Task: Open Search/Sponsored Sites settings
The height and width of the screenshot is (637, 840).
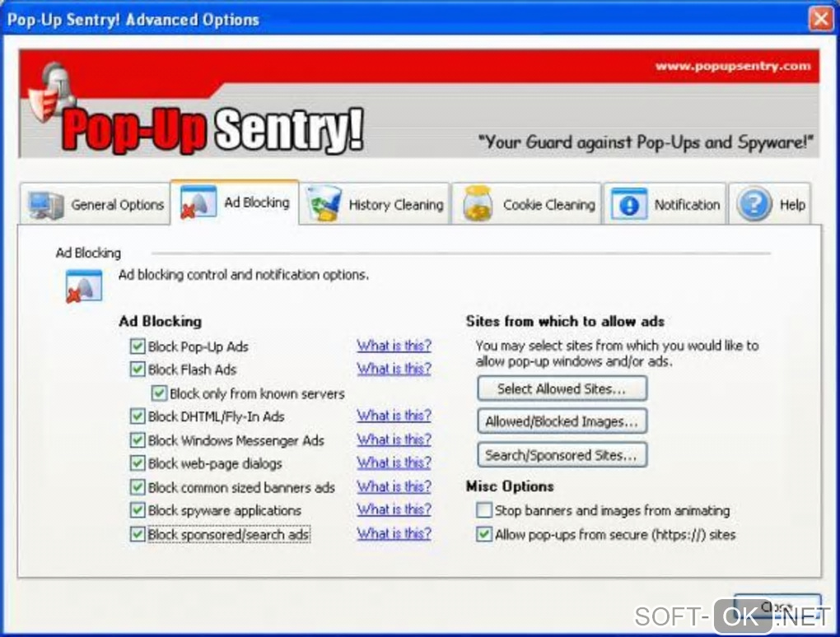Action: [x=562, y=455]
